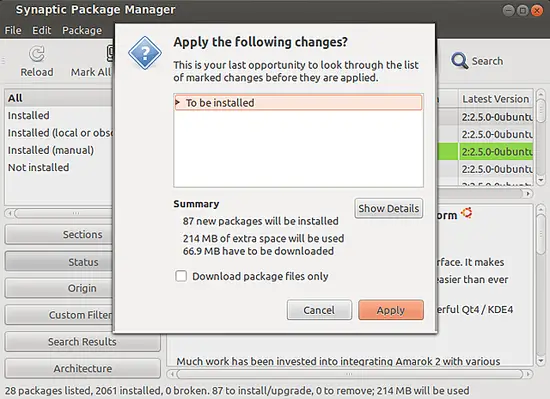
Task: Click the Reload toolbar icon
Action: [37, 54]
